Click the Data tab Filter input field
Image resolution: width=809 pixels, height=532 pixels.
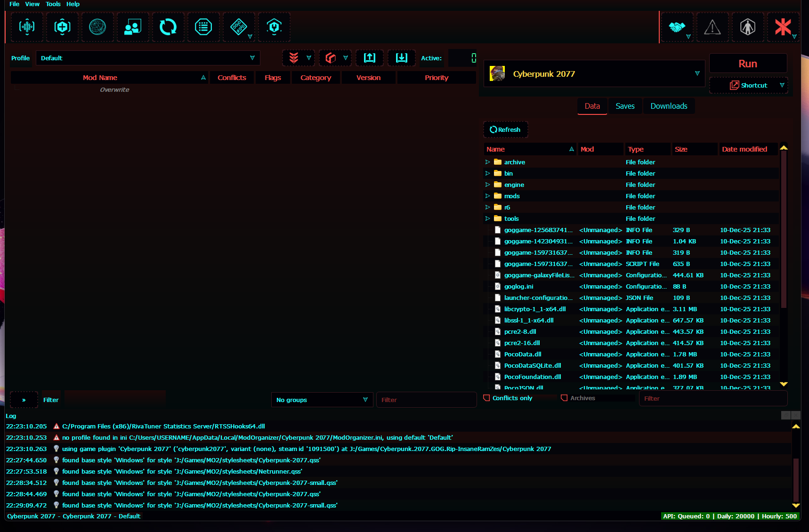pyautogui.click(x=713, y=398)
